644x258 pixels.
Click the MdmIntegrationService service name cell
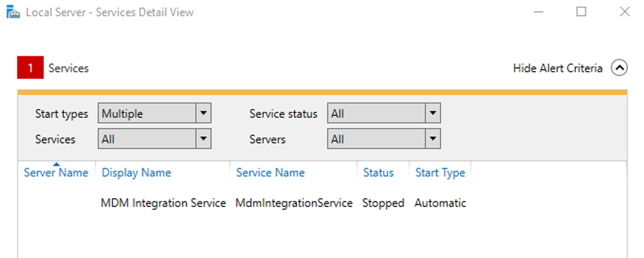click(294, 203)
